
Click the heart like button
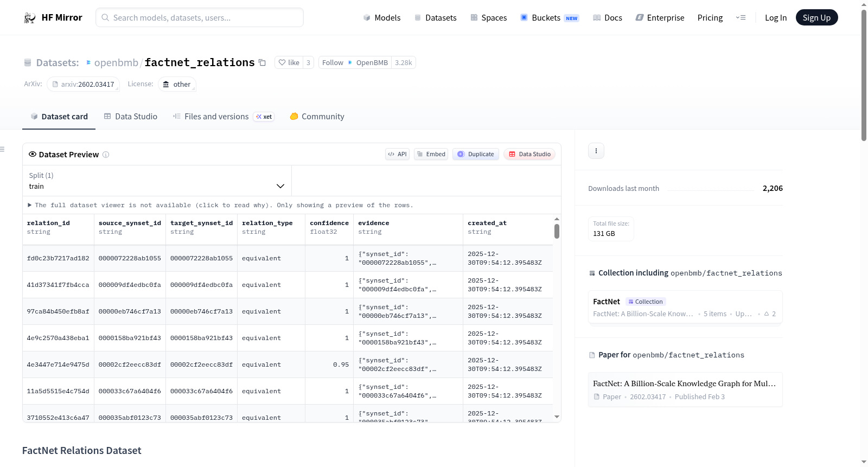289,62
